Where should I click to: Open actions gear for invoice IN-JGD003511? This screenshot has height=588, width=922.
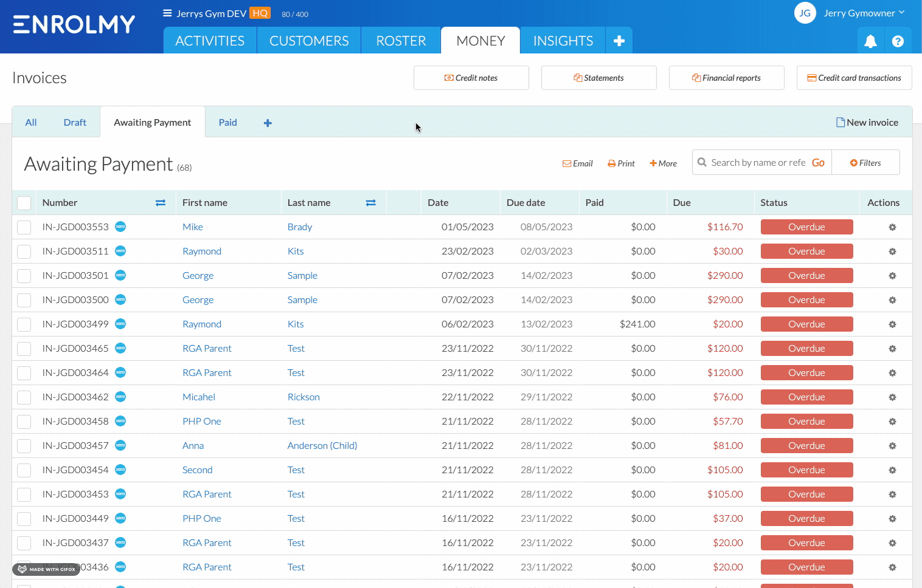coord(892,251)
